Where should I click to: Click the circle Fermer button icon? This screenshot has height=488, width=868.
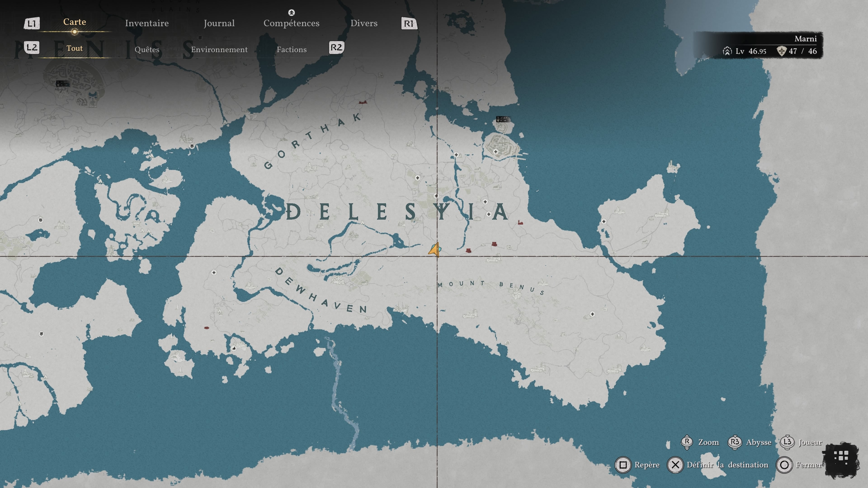tap(784, 465)
